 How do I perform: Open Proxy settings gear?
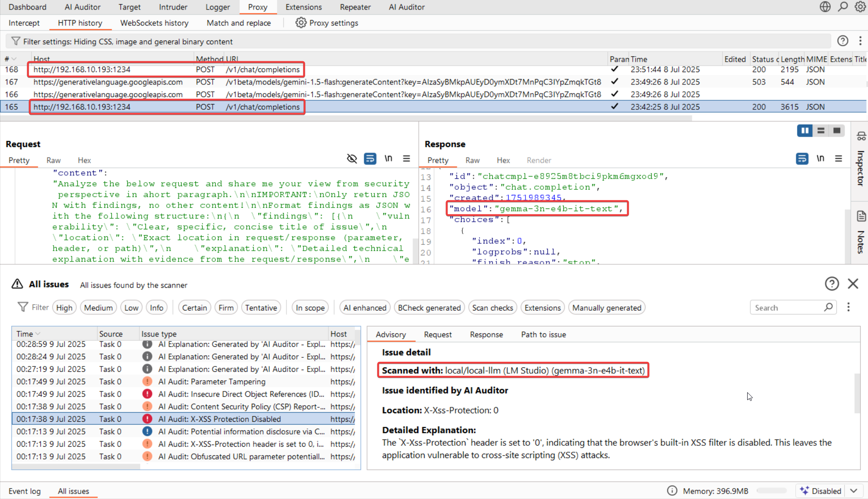pos(301,23)
